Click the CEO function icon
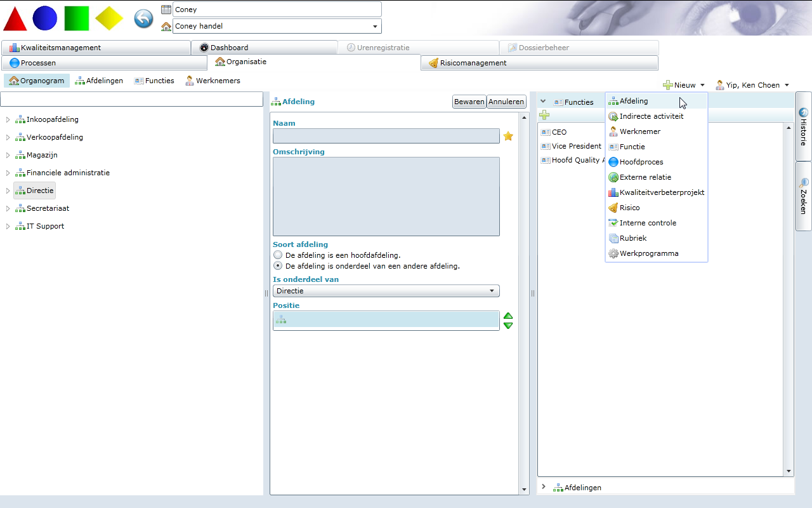812x508 pixels. [546, 132]
